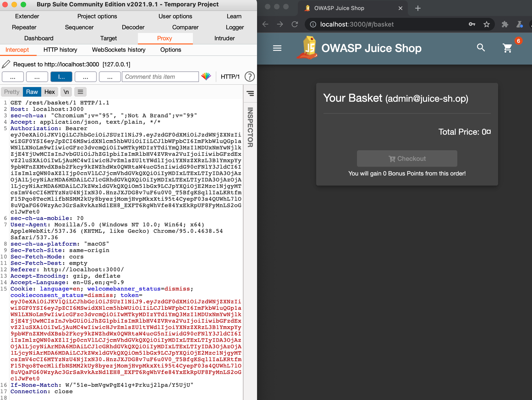Collapse the Inspector panel with its toggle icon
The image size is (532, 400).
(x=250, y=93)
